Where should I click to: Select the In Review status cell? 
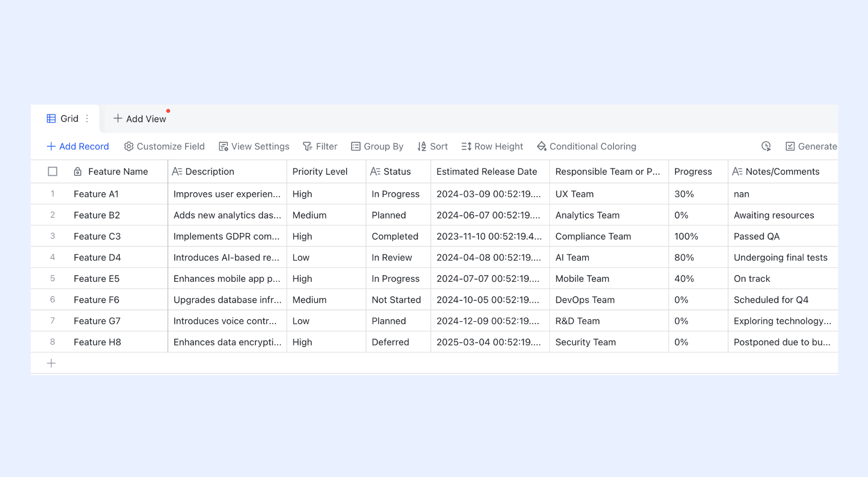[398, 258]
